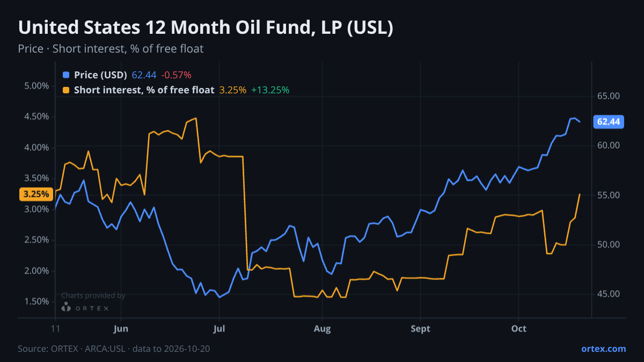Click the 4.00% left axis label
Image resolution: width=644 pixels, height=362 pixels.
[37, 147]
